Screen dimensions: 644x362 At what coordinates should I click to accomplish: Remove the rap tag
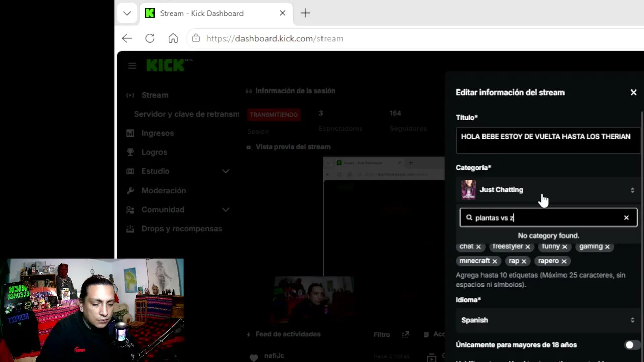coord(524,261)
